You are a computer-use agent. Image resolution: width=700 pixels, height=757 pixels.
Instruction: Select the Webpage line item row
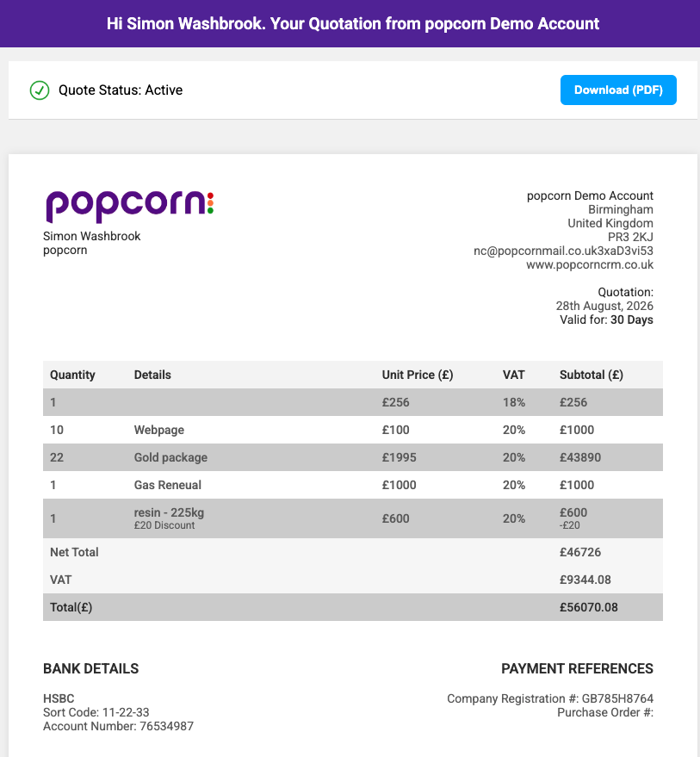[353, 430]
